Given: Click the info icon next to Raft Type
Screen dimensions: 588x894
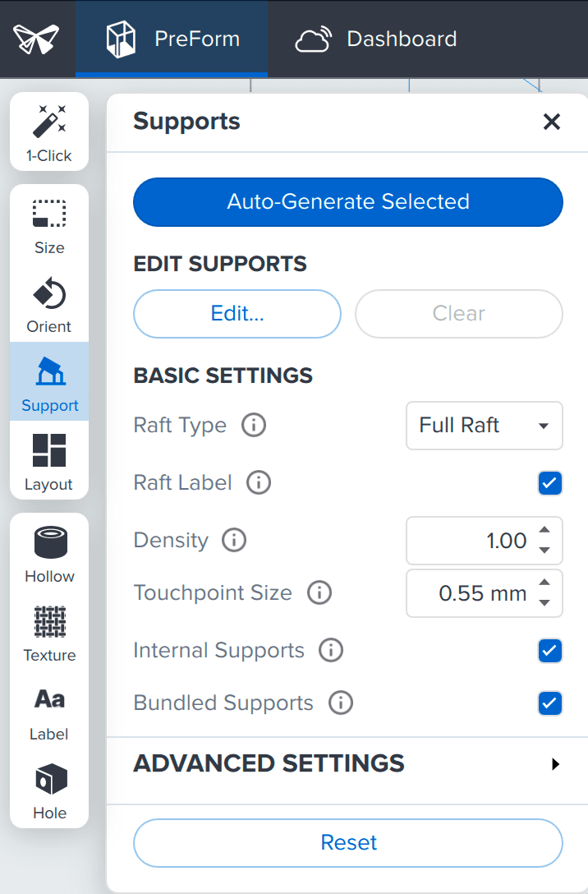Looking at the screenshot, I should click(254, 426).
